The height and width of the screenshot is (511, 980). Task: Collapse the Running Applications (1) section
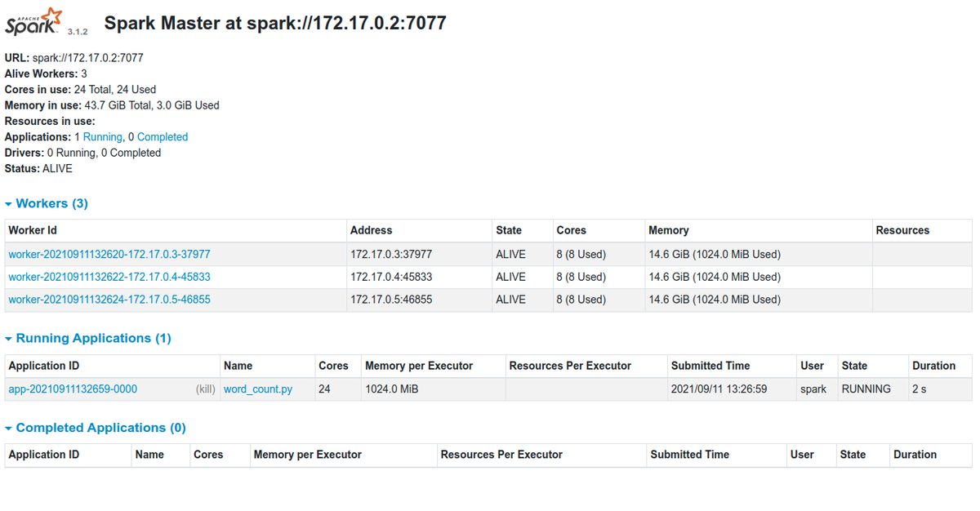point(87,338)
